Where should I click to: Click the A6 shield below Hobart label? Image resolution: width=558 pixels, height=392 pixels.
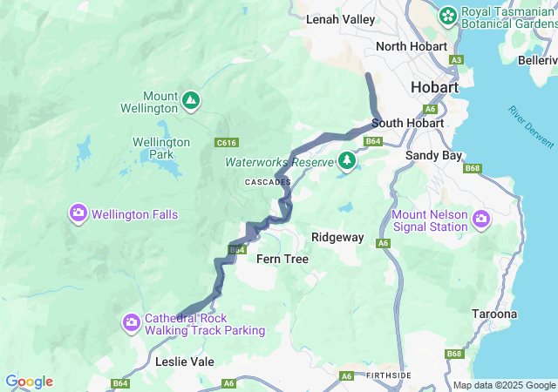pyautogui.click(x=430, y=109)
